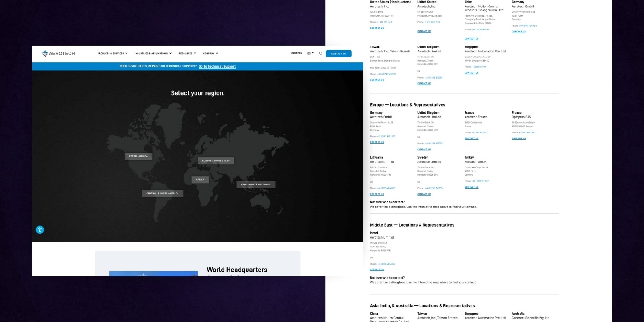Select the Central & South America region
This screenshot has width=644, height=322.
pos(162,193)
